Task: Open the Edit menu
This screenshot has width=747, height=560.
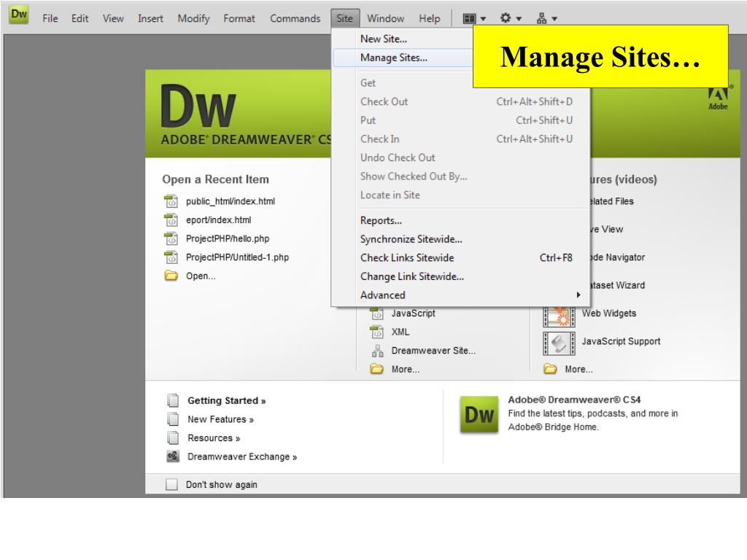Action: (80, 18)
